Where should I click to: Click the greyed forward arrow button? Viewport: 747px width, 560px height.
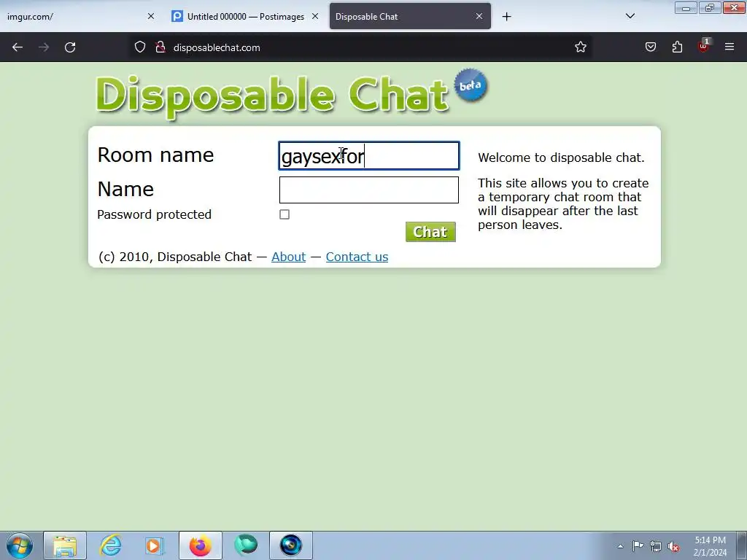[x=44, y=47]
